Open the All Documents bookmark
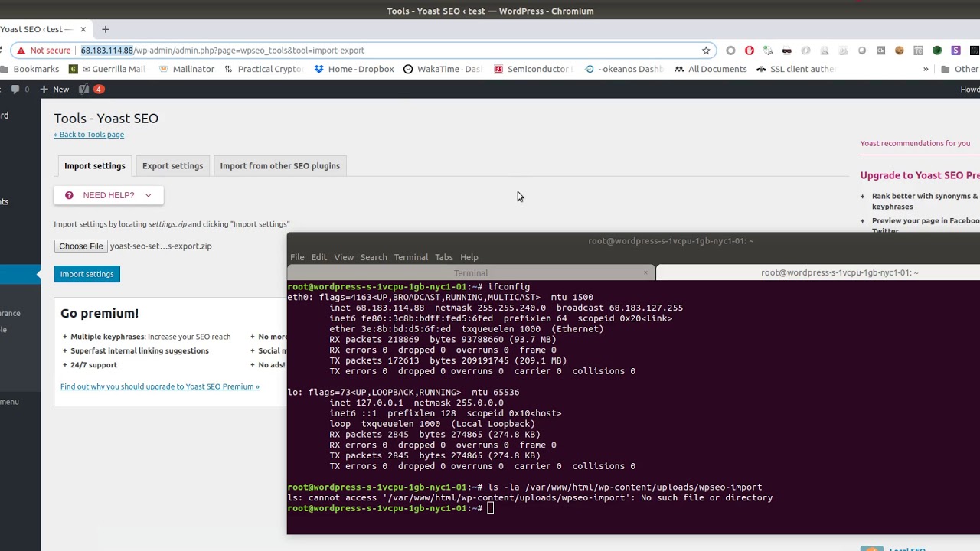The image size is (980, 551). coord(710,69)
